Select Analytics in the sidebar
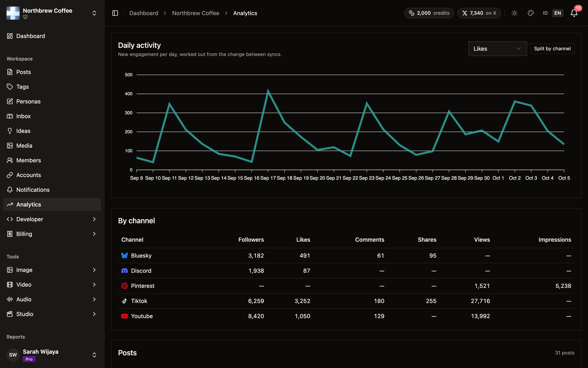 pos(52,204)
